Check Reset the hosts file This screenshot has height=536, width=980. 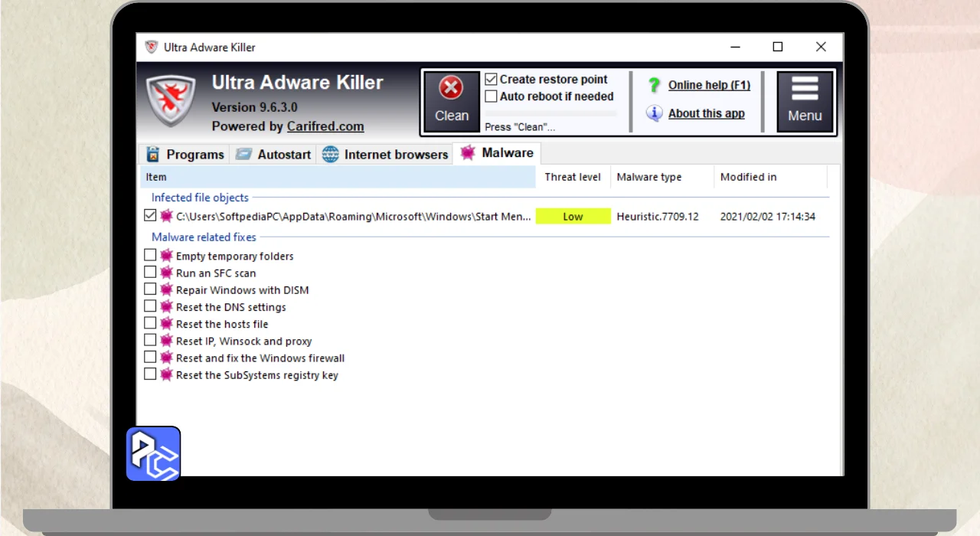(x=150, y=323)
